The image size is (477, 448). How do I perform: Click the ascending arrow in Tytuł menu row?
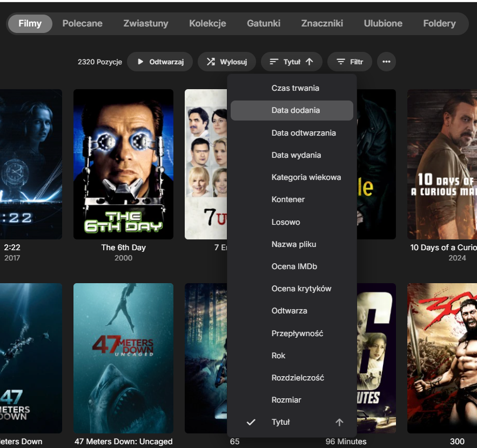(339, 422)
